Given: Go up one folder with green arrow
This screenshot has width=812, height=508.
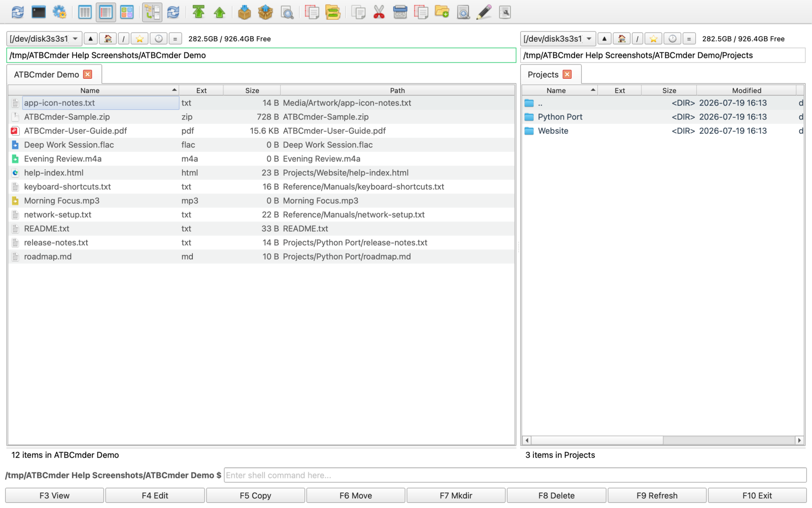Looking at the screenshot, I should 219,12.
